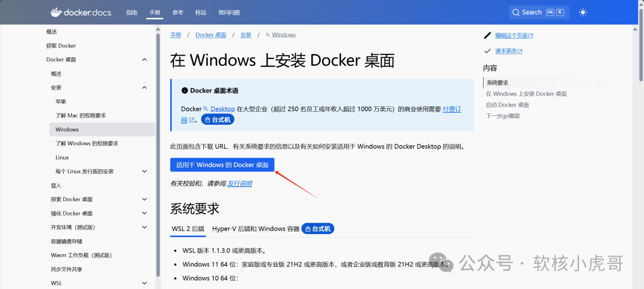Open 获取 Docker in sidebar
Screen dimensions: 644x289
point(61,45)
